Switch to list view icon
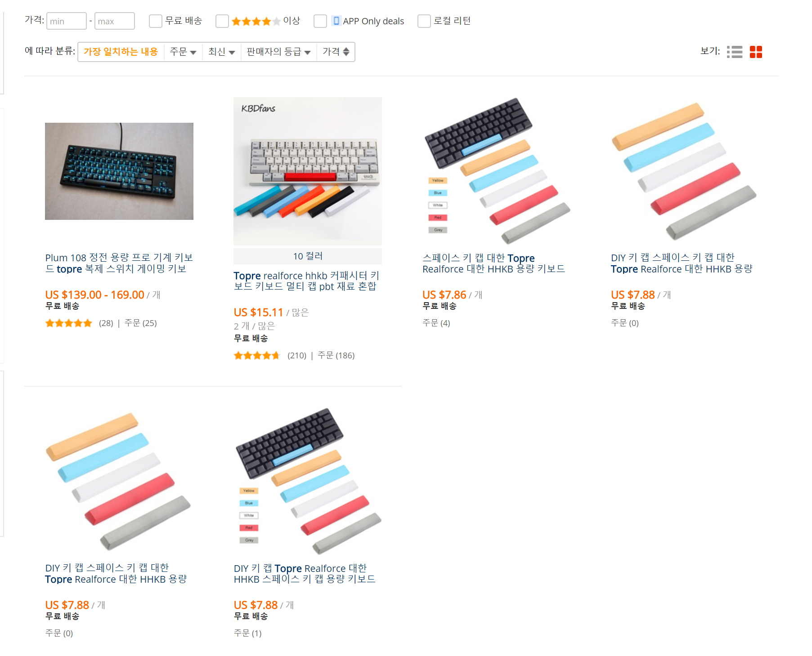Viewport: 812px width, 656px height. (x=735, y=52)
